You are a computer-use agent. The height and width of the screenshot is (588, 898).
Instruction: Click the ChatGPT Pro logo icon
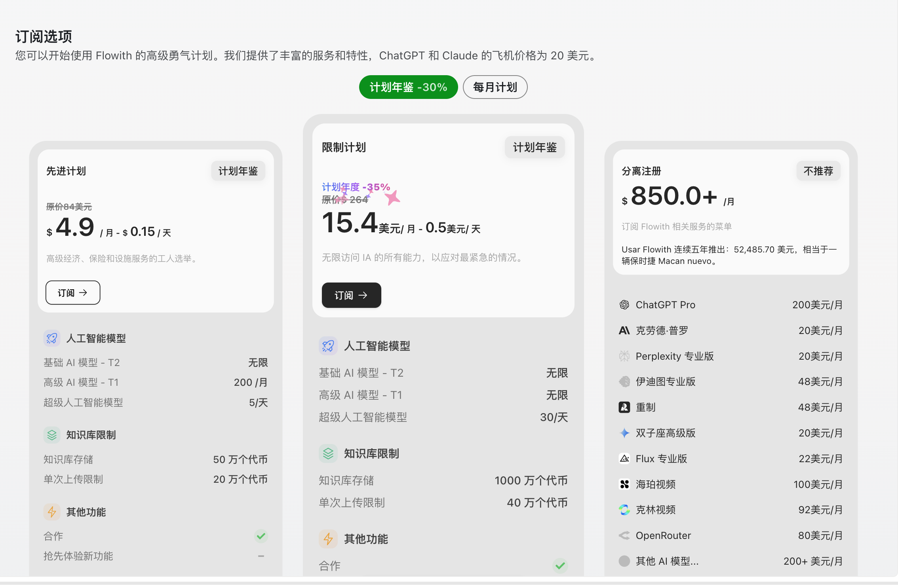pos(624,305)
